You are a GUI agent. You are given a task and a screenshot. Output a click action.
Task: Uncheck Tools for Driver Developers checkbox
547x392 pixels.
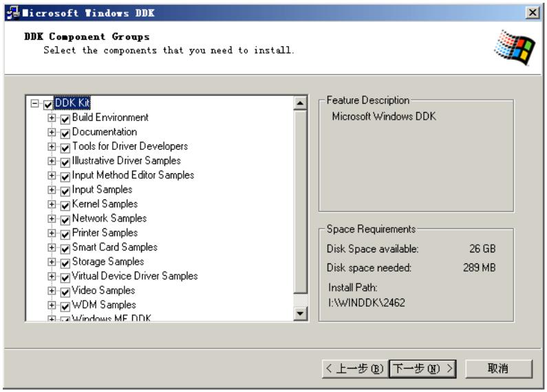coord(65,148)
